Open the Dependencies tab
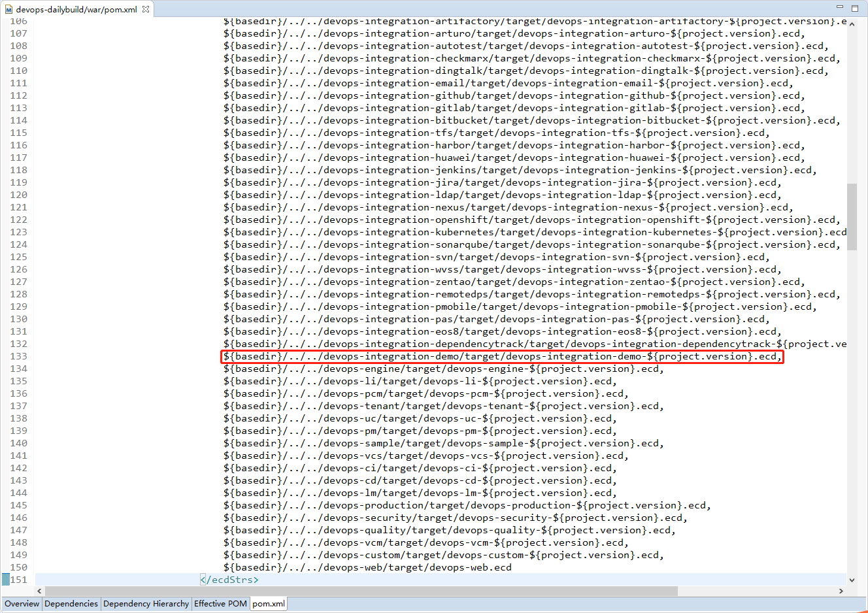The width and height of the screenshot is (868, 613). click(71, 604)
